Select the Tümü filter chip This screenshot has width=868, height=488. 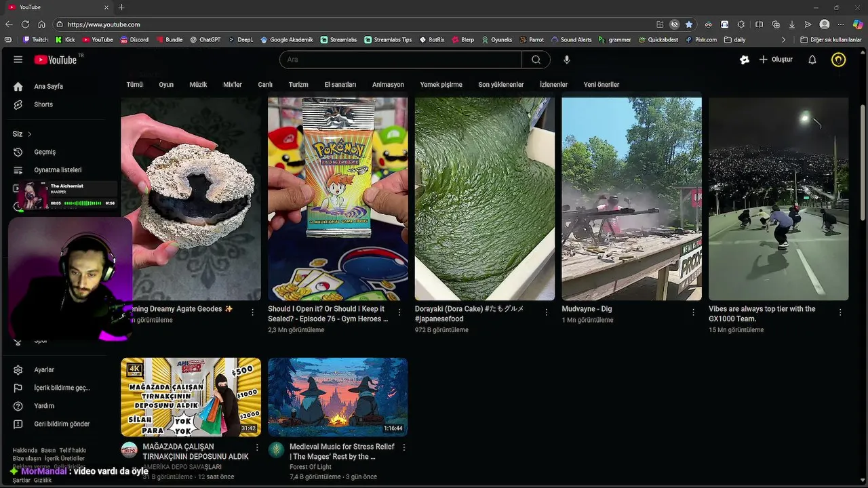134,85
